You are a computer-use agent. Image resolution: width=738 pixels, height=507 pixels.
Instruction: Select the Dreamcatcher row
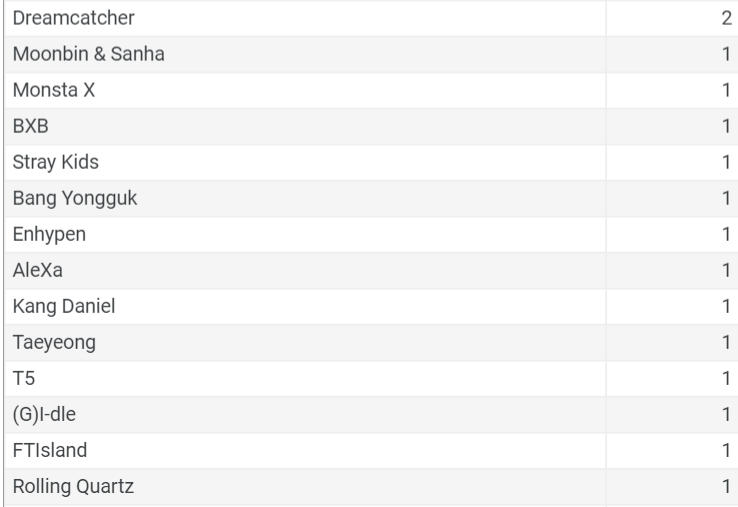tap(371, 18)
